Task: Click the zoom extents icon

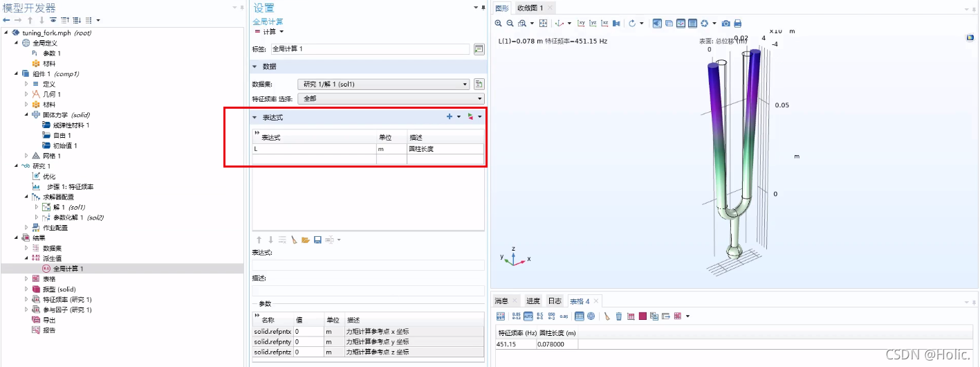Action: pyautogui.click(x=543, y=23)
